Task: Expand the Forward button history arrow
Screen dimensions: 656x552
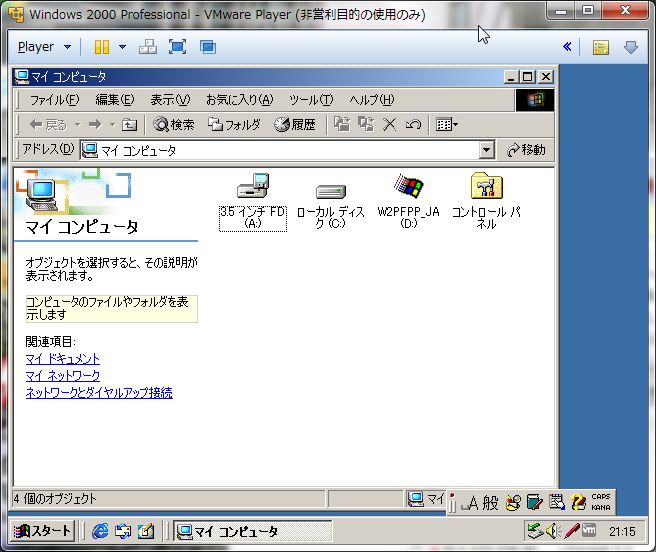Action: coord(113,124)
